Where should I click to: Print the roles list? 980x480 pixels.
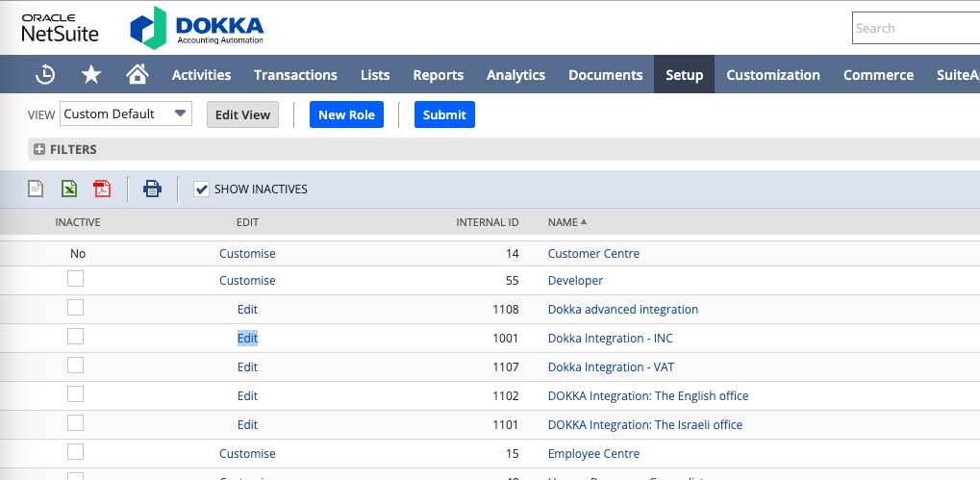153,189
